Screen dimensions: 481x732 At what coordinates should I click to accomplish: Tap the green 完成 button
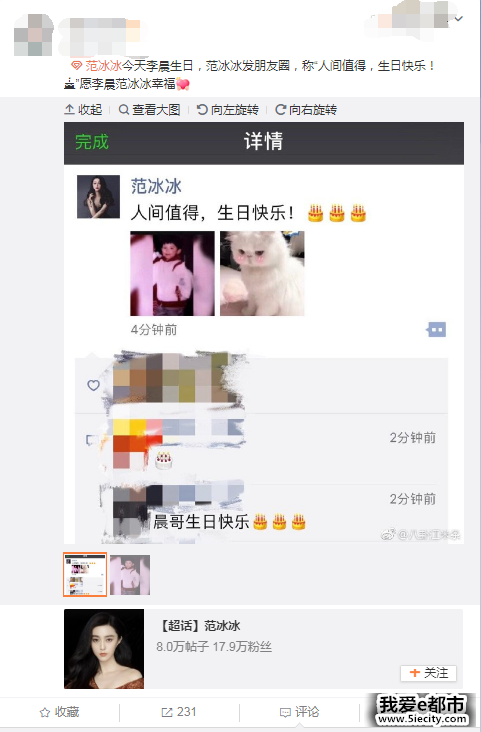(x=92, y=142)
